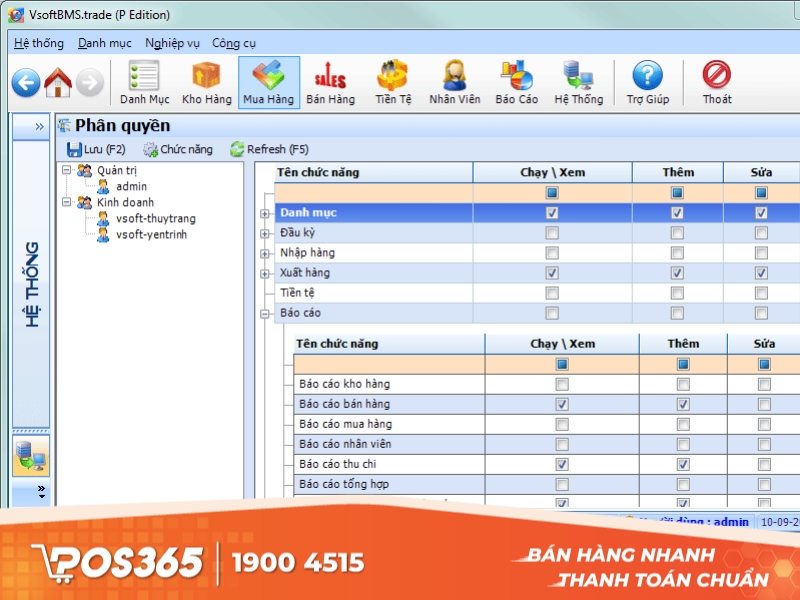Open Trợ Giúp help
This screenshot has width=800, height=600.
(x=646, y=82)
